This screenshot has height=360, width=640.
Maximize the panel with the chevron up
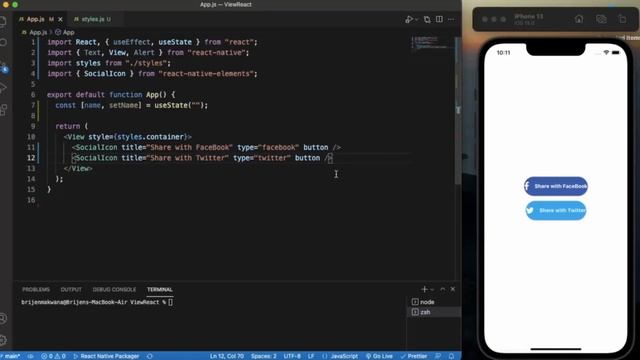click(443, 289)
